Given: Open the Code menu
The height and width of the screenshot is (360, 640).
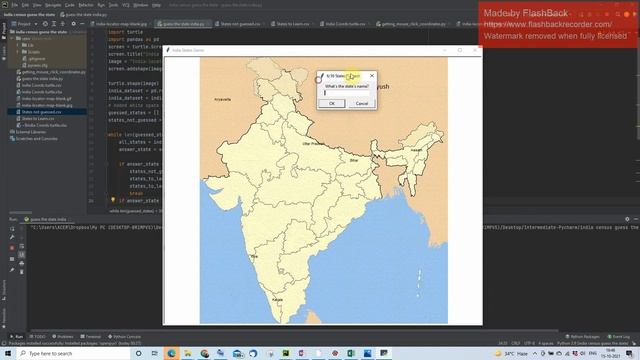Looking at the screenshot, I should [70, 5].
